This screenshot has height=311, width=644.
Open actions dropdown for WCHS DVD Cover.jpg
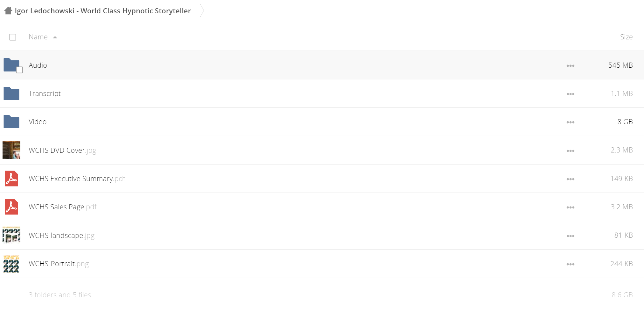tap(570, 151)
